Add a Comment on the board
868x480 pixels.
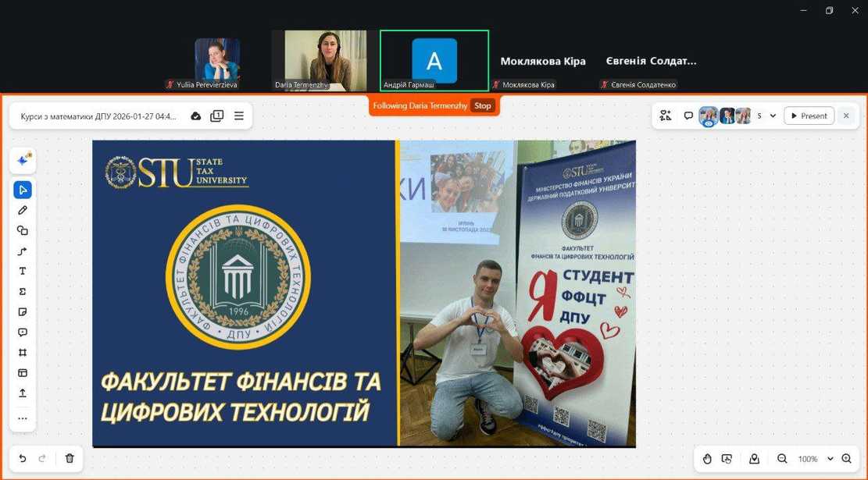click(x=22, y=332)
